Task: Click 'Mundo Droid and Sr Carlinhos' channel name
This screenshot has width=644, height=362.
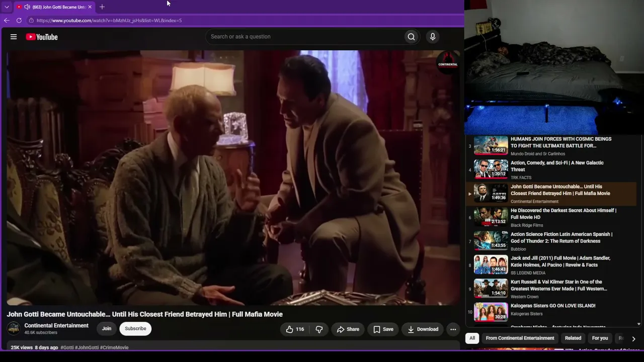Action: pos(538,154)
